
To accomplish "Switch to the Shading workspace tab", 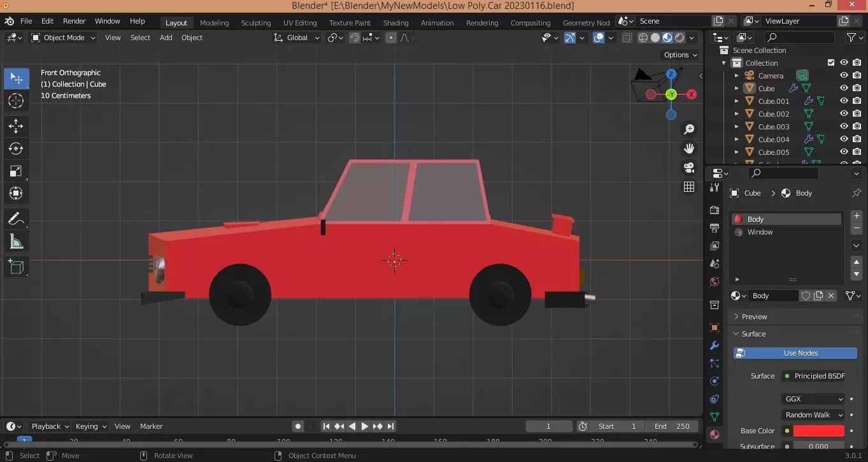I will click(395, 22).
